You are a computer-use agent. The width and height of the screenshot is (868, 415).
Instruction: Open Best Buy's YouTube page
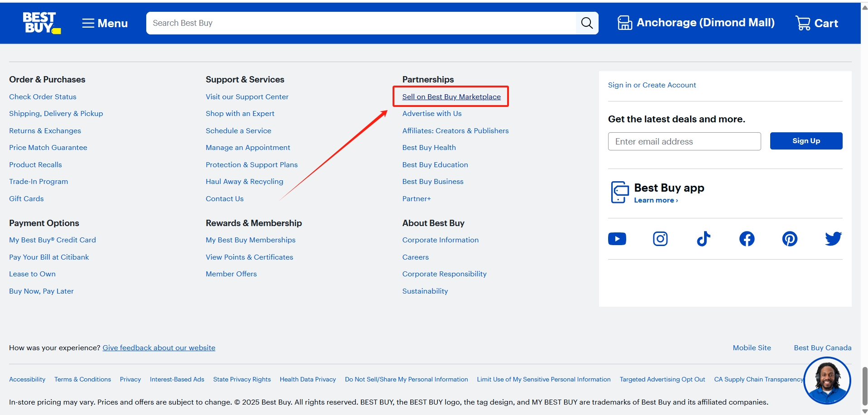617,239
